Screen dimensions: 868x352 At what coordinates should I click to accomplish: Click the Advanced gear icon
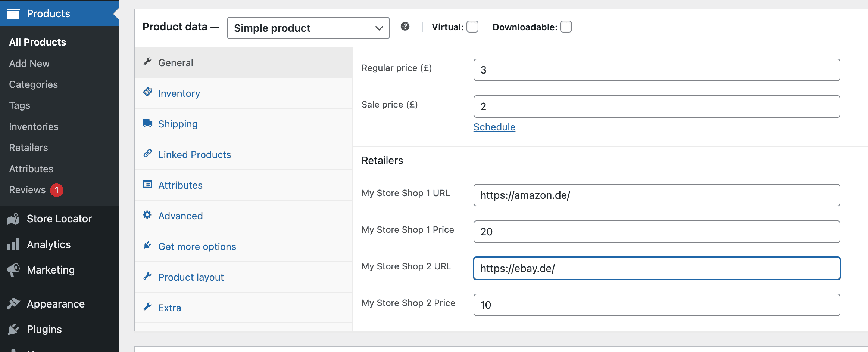[147, 215]
